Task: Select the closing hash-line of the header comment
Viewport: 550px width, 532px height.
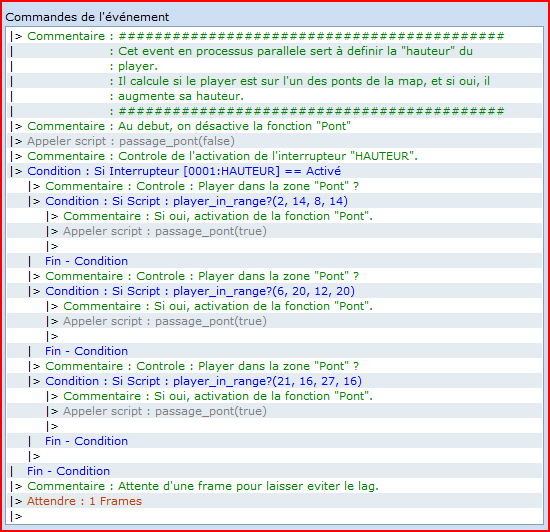Action: pos(274,111)
